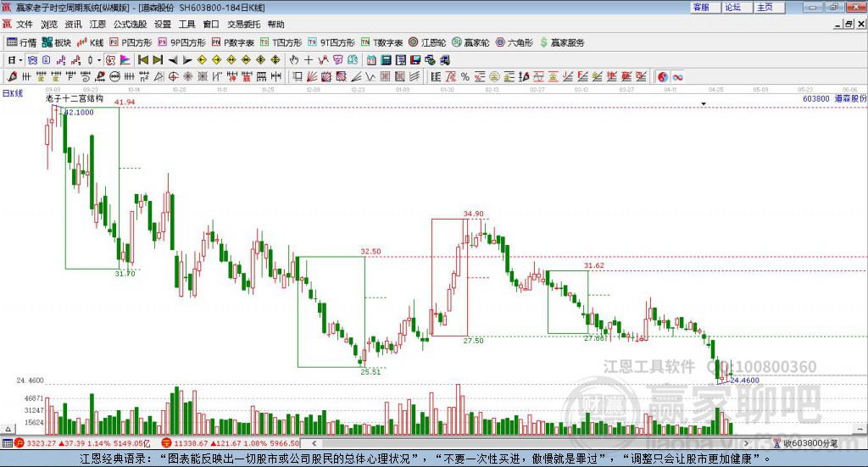Open the 9T四方形 tool

coord(331,42)
